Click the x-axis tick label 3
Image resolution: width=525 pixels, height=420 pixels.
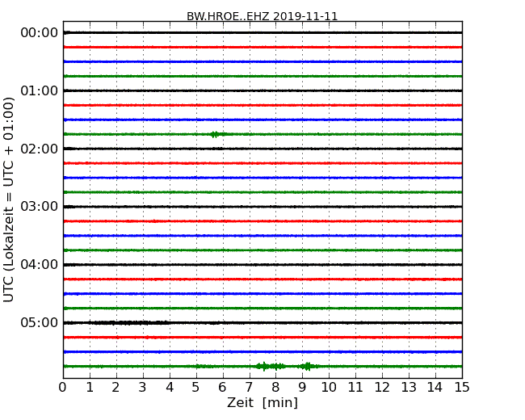coord(143,388)
